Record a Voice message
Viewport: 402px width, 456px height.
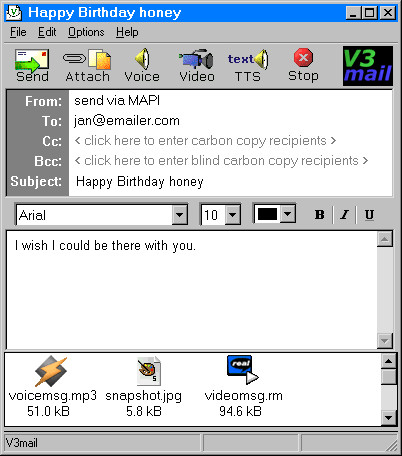(142, 65)
